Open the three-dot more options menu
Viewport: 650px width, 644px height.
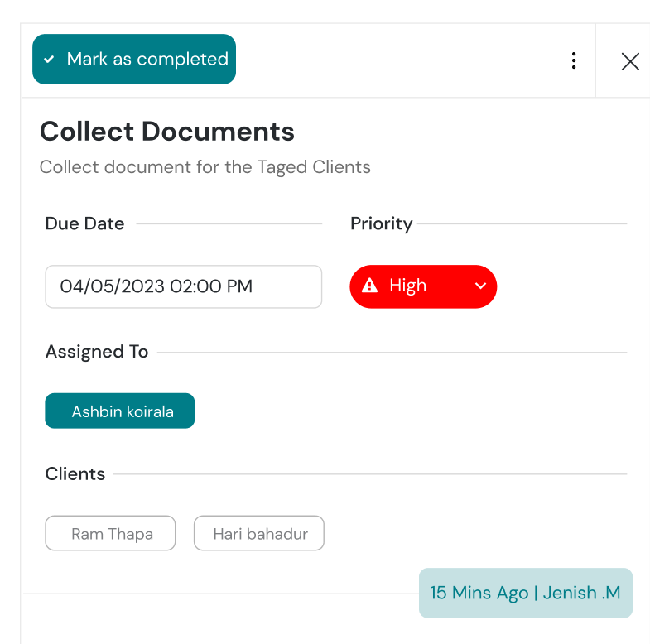[x=573, y=60]
